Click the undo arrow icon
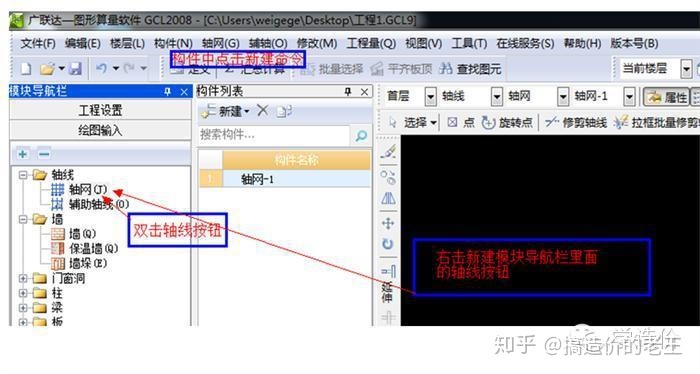This screenshot has width=700, height=374. click(x=101, y=68)
